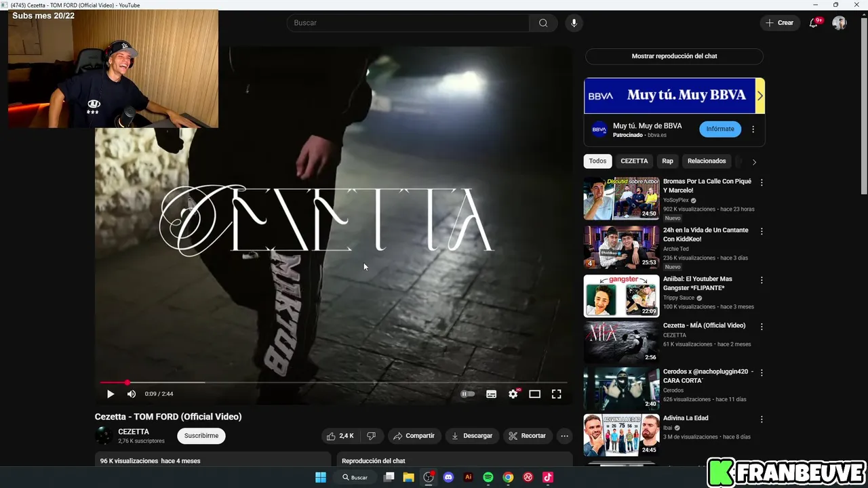Focus the Buscar search field
The width and height of the screenshot is (868, 488).
pyautogui.click(x=408, y=23)
